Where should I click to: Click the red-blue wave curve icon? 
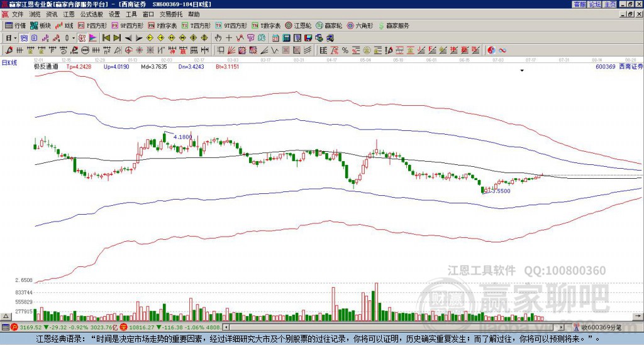[x=502, y=50]
